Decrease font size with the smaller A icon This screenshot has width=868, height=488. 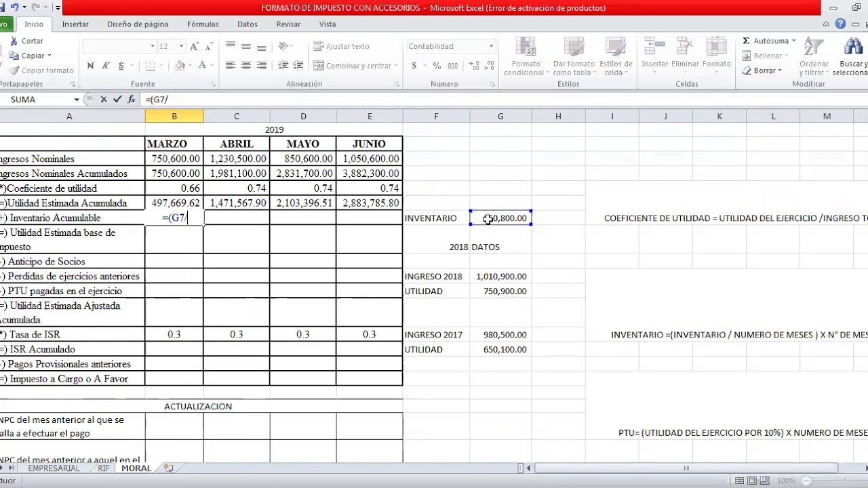(x=208, y=47)
